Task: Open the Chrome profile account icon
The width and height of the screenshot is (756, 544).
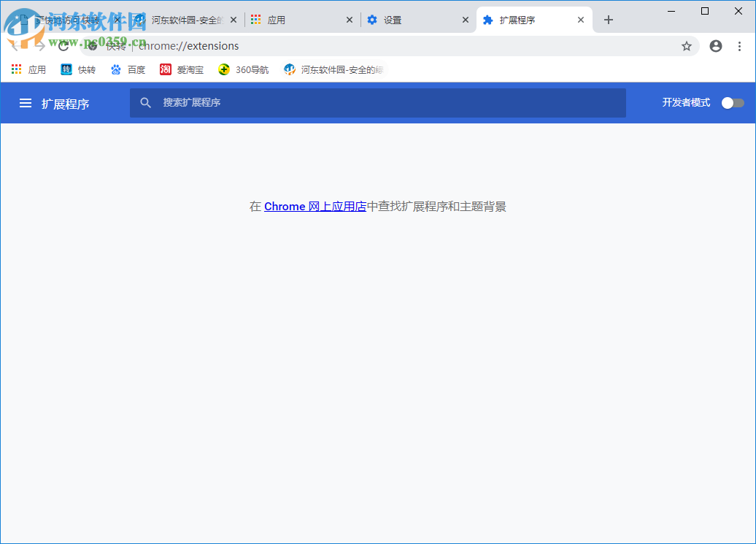Action: coord(715,45)
